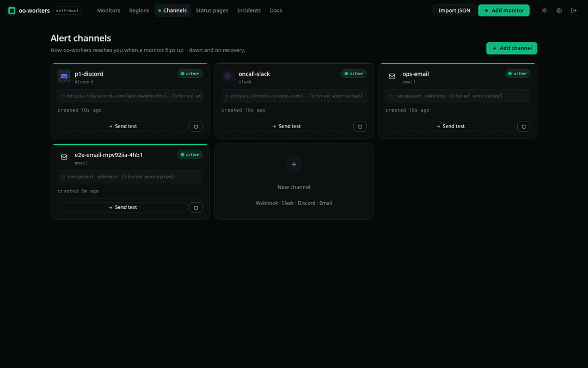Send test for oncall-slack channel
The width and height of the screenshot is (588, 368).
point(286,126)
